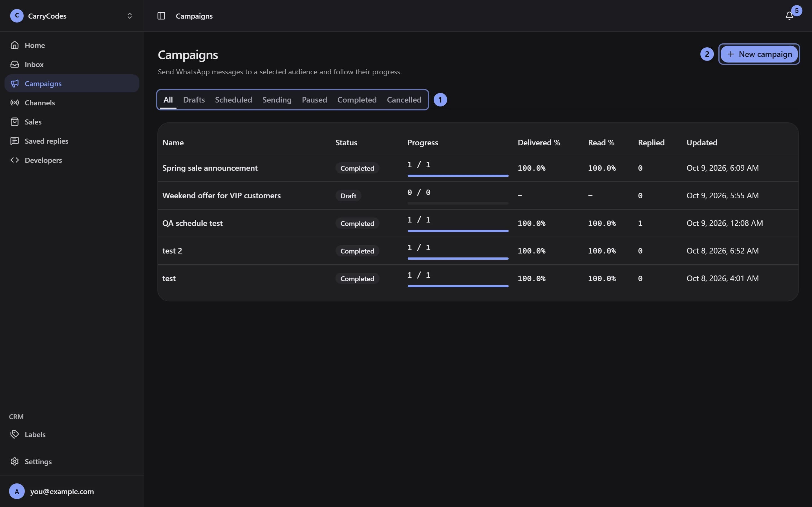This screenshot has width=812, height=507.
Task: Open Settings via the gear icon
Action: (14, 461)
